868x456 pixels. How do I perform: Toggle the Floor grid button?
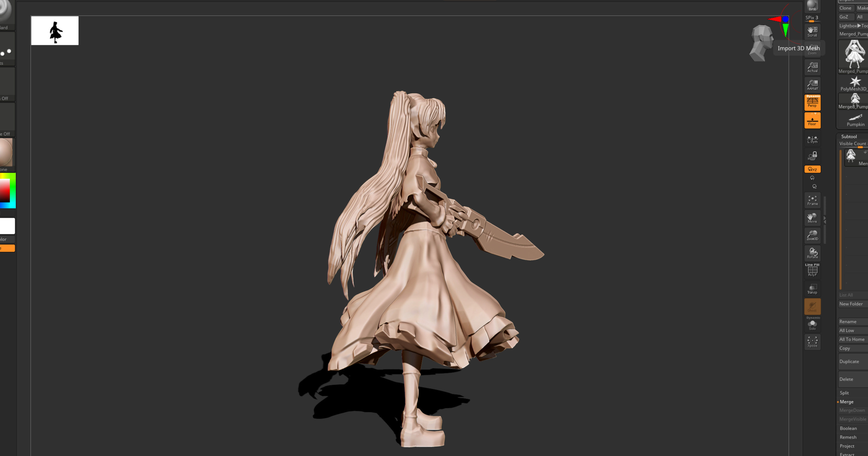812,120
